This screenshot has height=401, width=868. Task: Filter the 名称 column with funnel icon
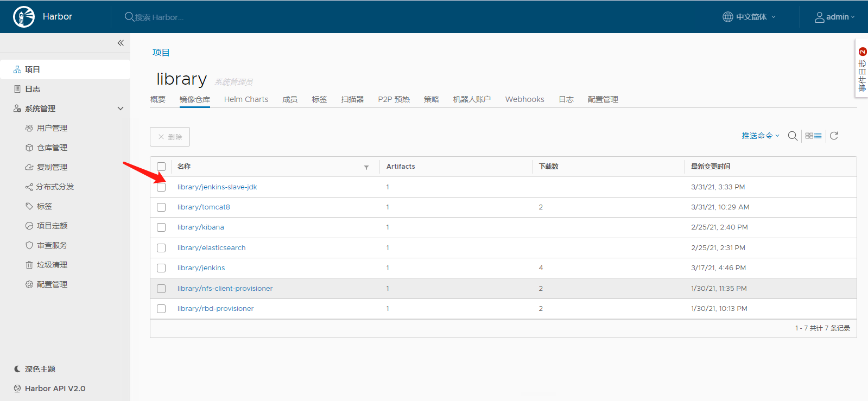366,167
